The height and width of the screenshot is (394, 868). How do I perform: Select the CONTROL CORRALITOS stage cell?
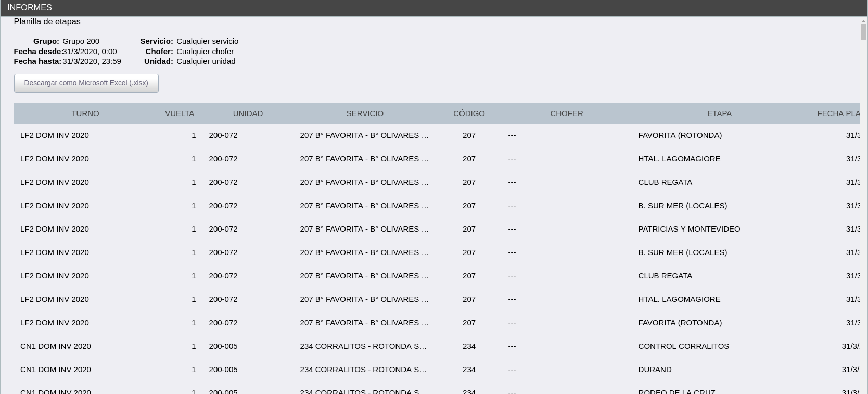pyautogui.click(x=683, y=346)
